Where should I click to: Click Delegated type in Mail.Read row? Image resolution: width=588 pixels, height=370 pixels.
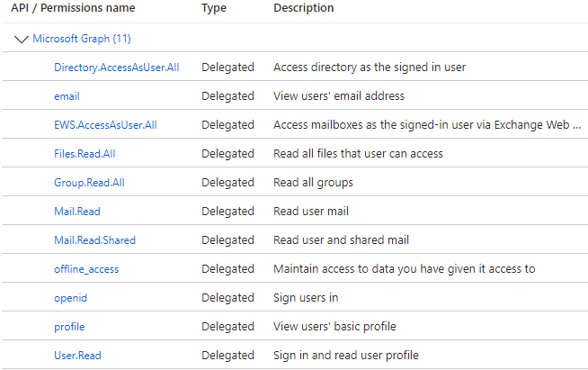227,212
